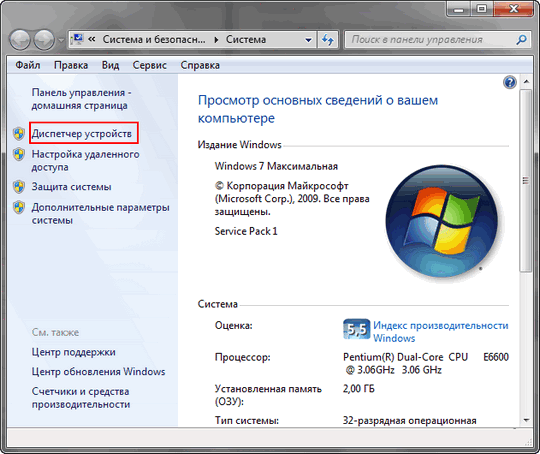Viewport: 540px width, 454px height.
Task: Open the Справка menu
Action: click(200, 65)
